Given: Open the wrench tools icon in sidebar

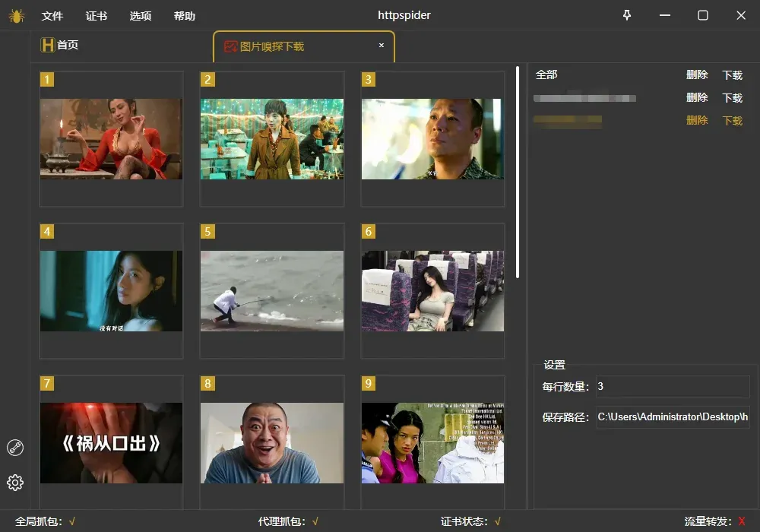Looking at the screenshot, I should [x=15, y=447].
